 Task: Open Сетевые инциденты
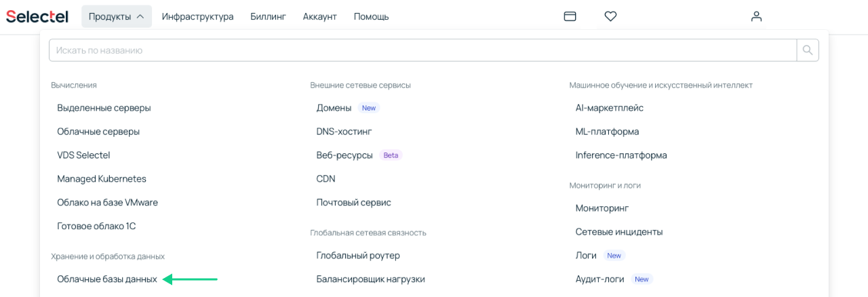coord(619,232)
